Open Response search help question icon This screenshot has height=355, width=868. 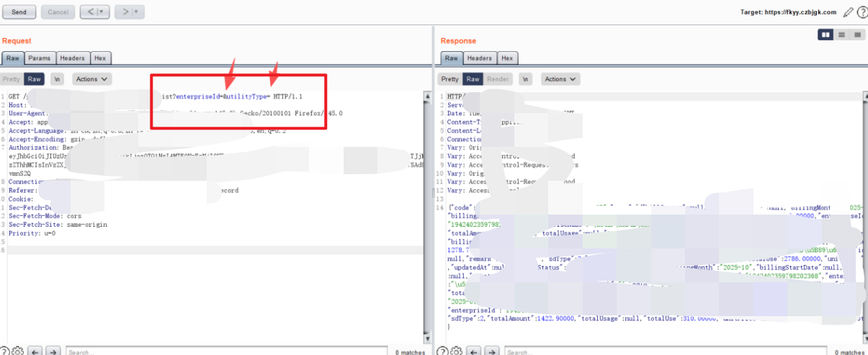point(444,351)
